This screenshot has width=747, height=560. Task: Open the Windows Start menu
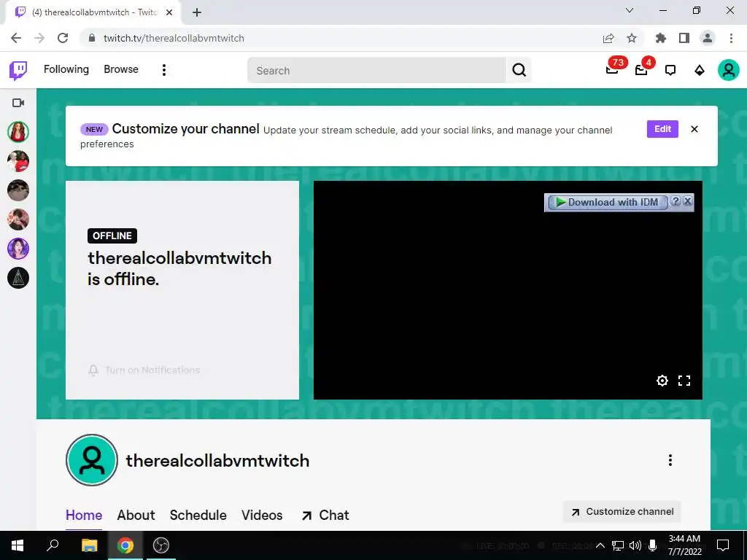click(x=18, y=545)
